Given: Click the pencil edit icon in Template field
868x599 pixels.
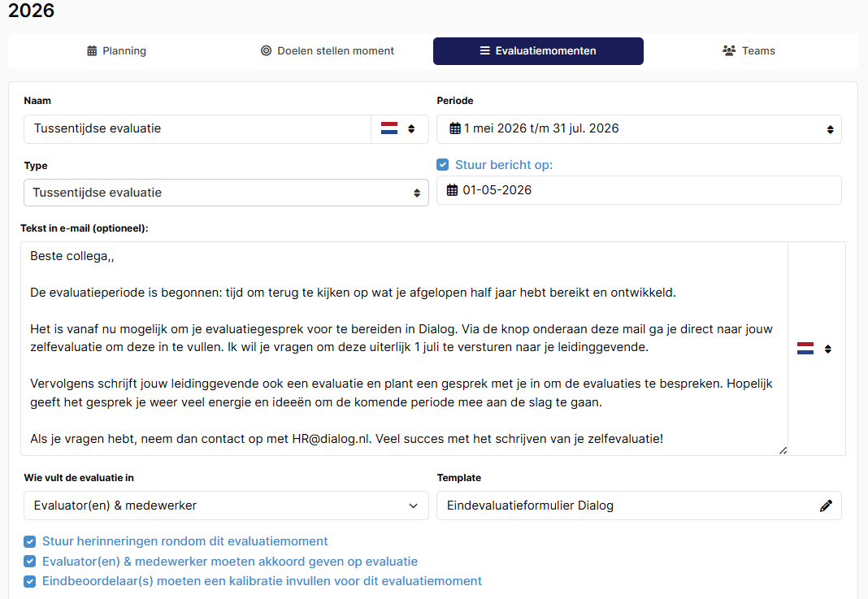Looking at the screenshot, I should pos(826,506).
